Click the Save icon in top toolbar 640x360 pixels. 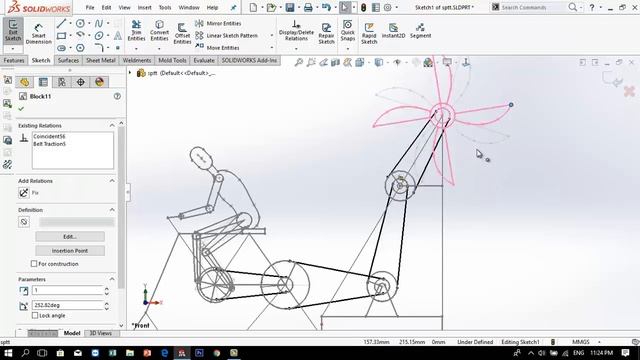(x=290, y=7)
